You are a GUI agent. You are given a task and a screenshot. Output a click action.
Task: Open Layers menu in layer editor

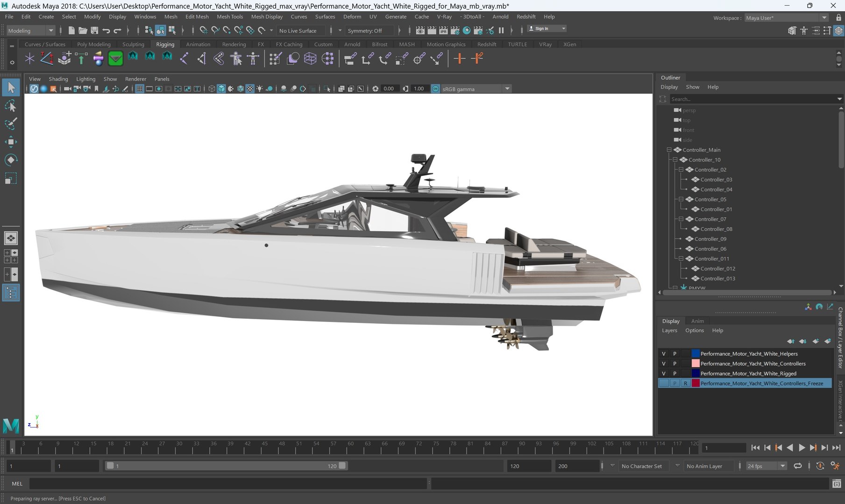[669, 330]
